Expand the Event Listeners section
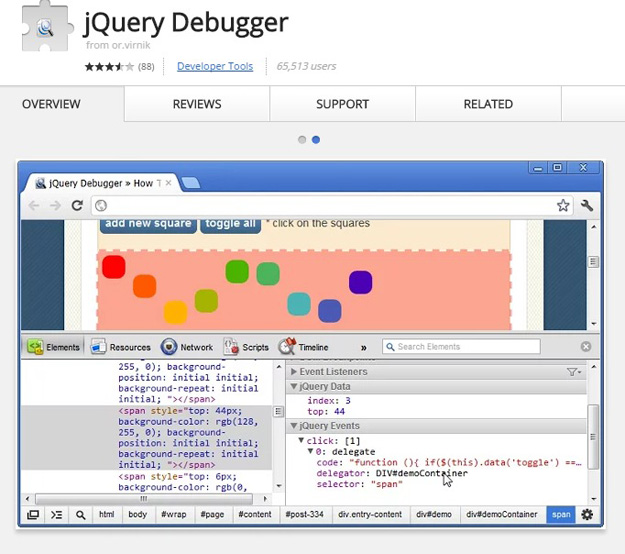625x554 pixels. (x=294, y=372)
